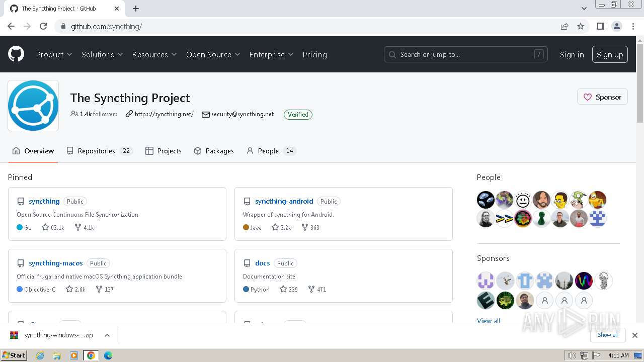This screenshot has width=644, height=362.
Task: Expand the tab search chevron
Action: click(584, 9)
